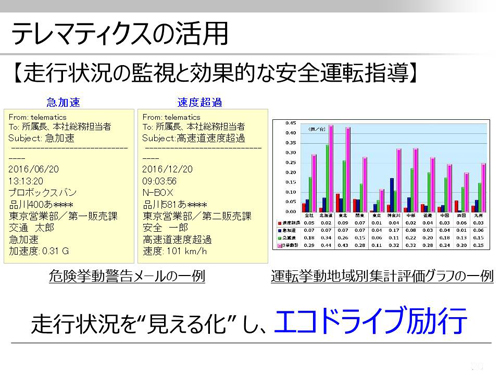Image resolution: width=500 pixels, height=375 pixels.
Task: Select the 'To:' line in the 速度超過 email
Action: [x=194, y=127]
